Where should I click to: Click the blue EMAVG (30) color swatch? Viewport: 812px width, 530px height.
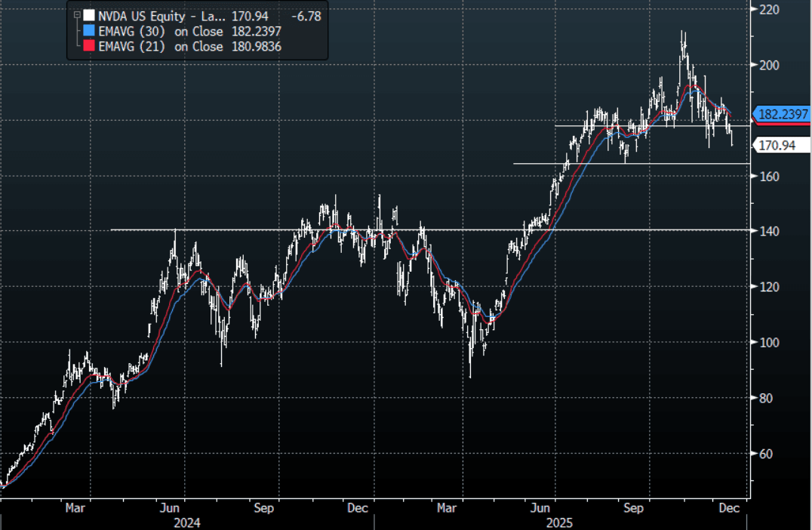(x=89, y=31)
